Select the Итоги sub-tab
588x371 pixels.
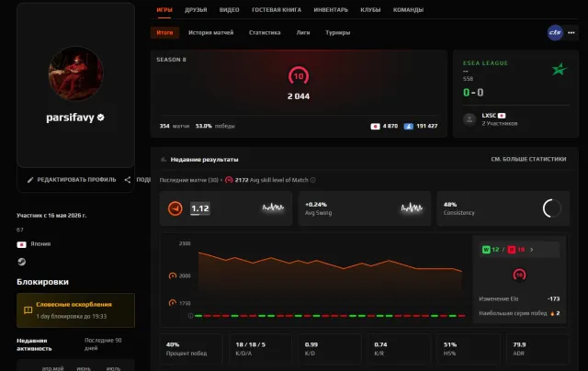[164, 33]
